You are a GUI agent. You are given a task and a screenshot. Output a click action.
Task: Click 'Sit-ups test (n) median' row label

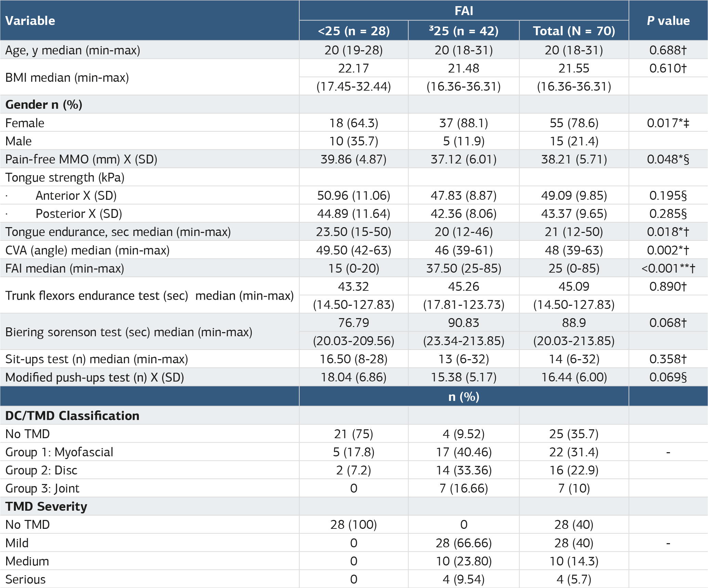tap(96, 359)
